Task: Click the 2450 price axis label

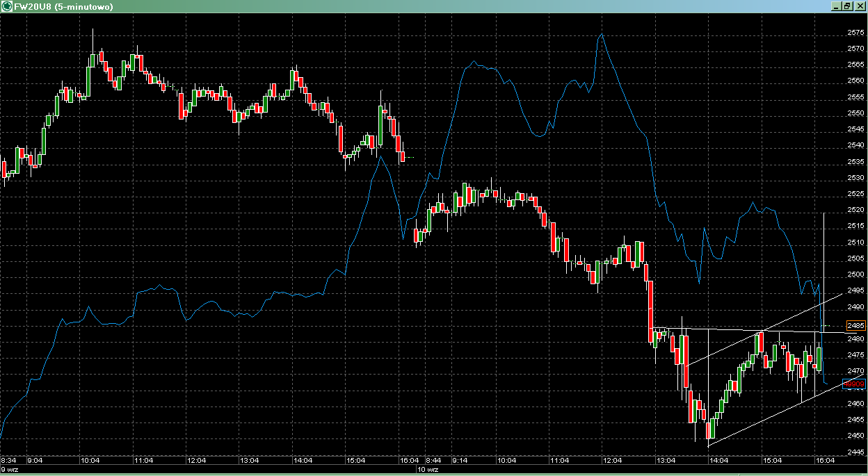Action: (x=855, y=436)
